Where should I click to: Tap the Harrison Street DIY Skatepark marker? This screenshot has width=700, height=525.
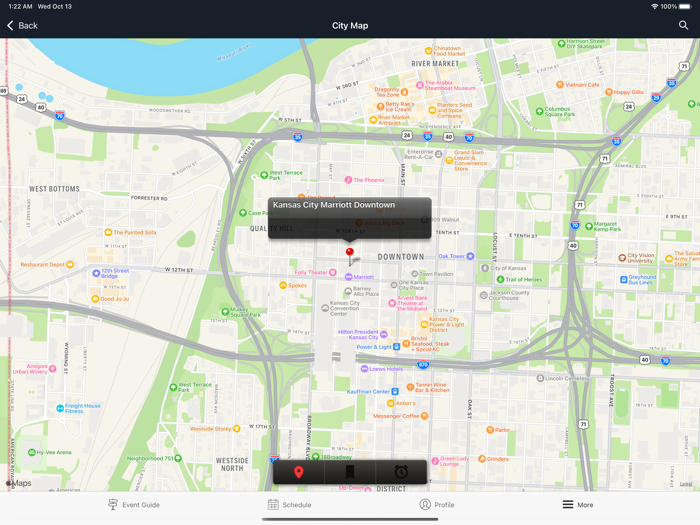(x=561, y=43)
